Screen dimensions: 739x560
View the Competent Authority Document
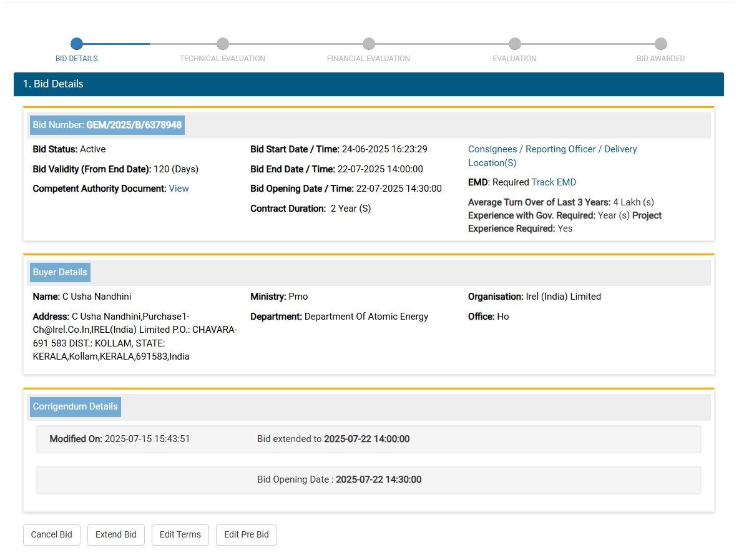[x=179, y=189]
